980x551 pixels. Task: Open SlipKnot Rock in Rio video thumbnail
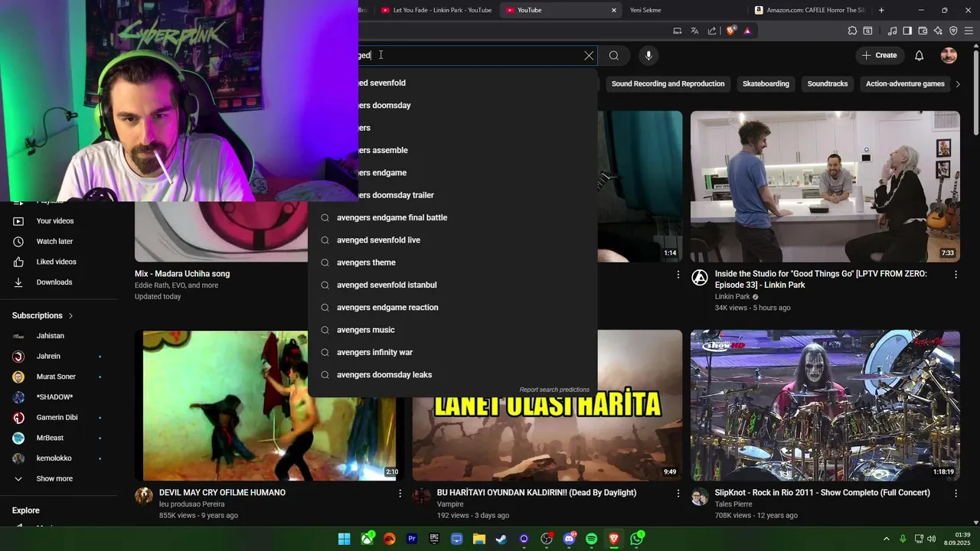[x=825, y=406]
